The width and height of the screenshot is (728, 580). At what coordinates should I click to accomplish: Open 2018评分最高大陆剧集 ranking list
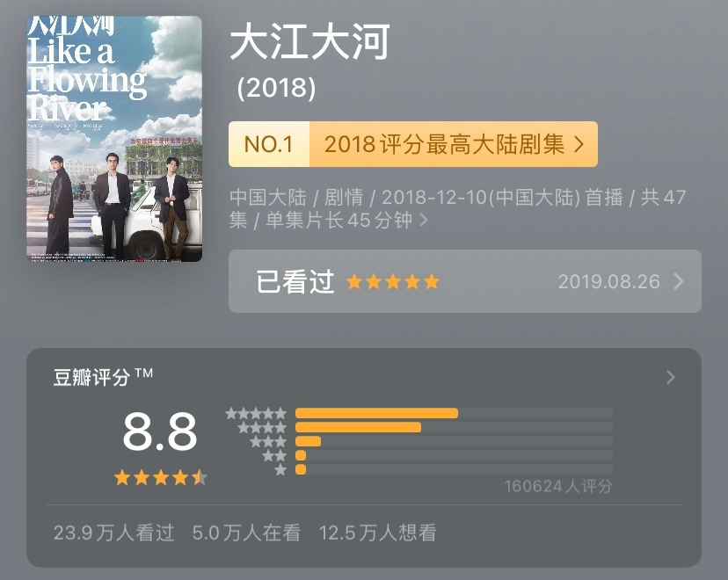click(444, 144)
